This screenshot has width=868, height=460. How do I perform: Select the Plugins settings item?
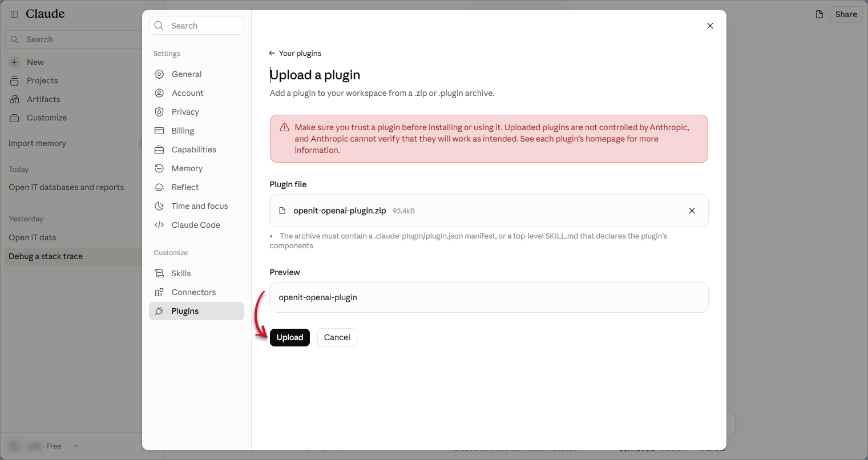click(x=196, y=311)
